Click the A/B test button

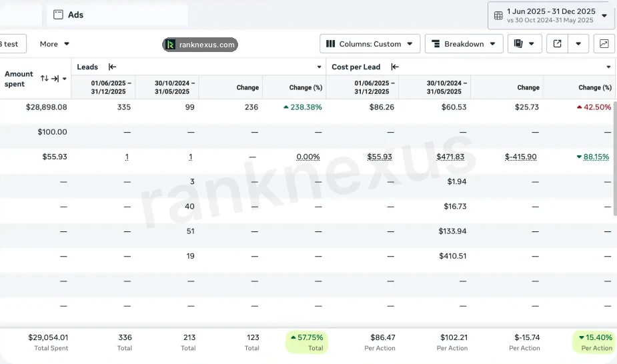(12, 43)
